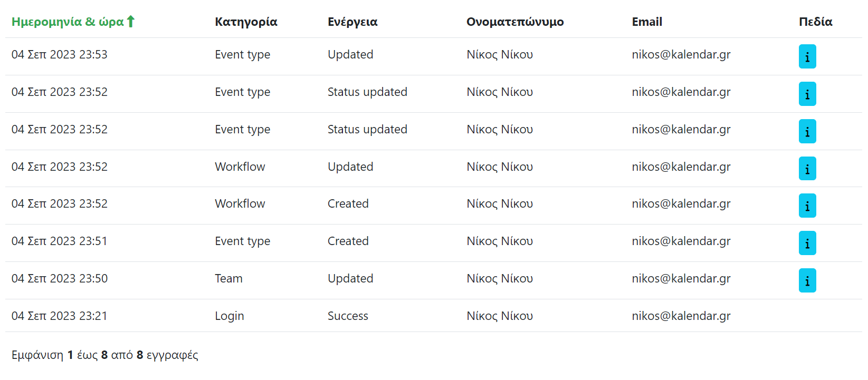868x380 pixels.
Task: Click the records count text Εμφάνιση 1 έως 8
Action: (x=104, y=355)
